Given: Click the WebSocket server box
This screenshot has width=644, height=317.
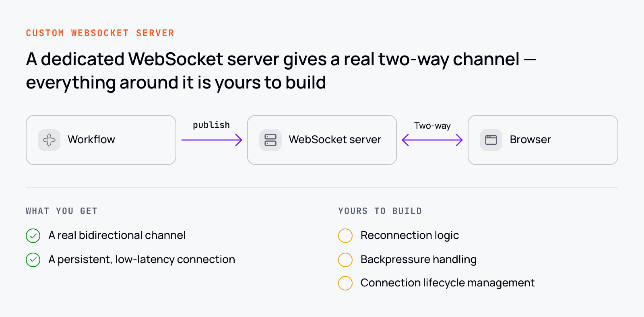Looking at the screenshot, I should 322,140.
